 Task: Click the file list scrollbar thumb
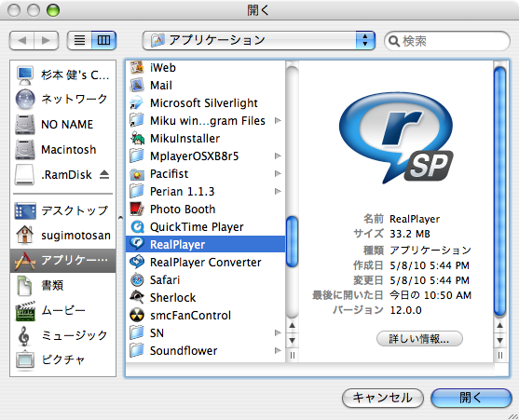[x=292, y=241]
